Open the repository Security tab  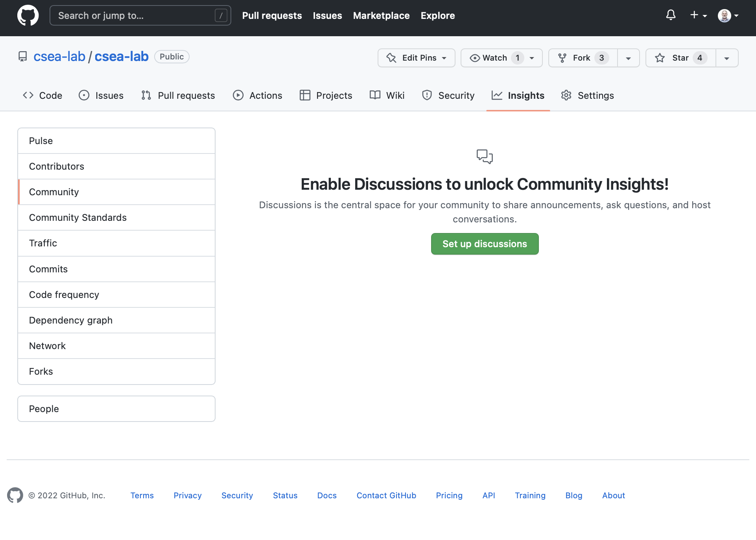coord(448,96)
